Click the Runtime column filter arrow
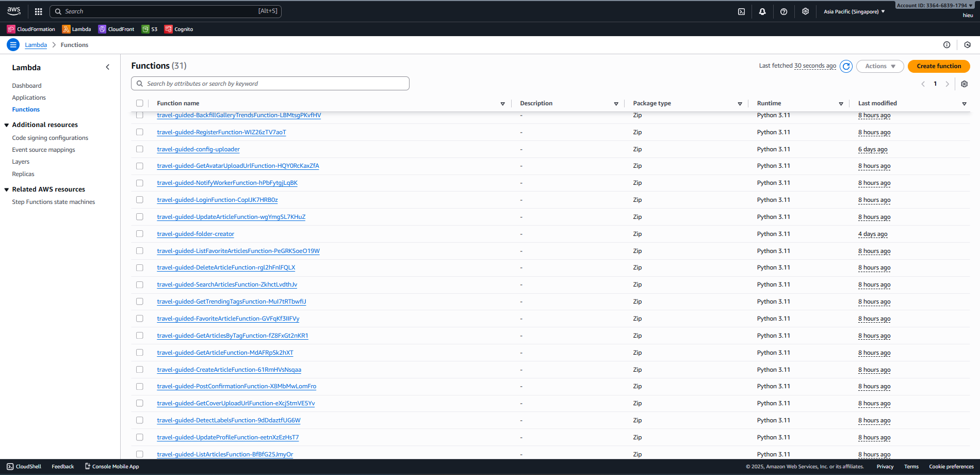The width and height of the screenshot is (980, 475). [x=841, y=103]
